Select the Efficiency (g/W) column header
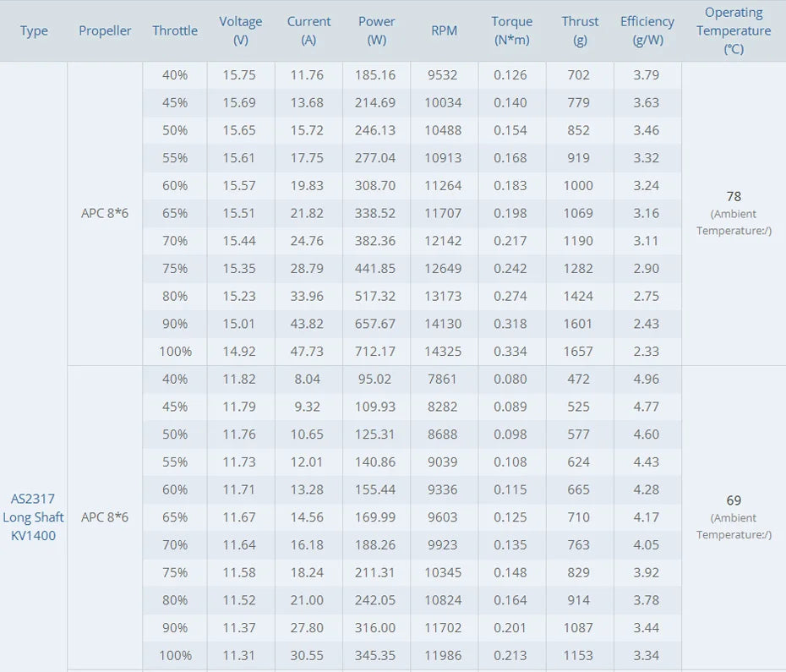Viewport: 786px width, 672px height. click(647, 30)
